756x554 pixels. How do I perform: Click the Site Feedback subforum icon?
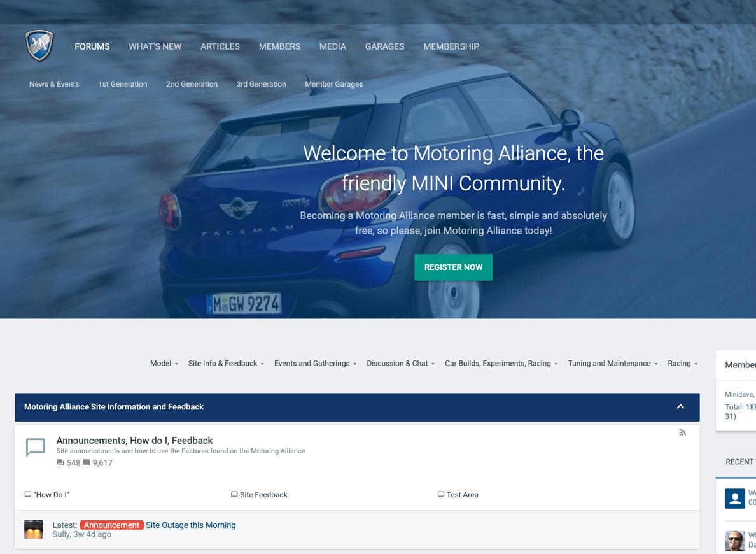[x=234, y=494]
